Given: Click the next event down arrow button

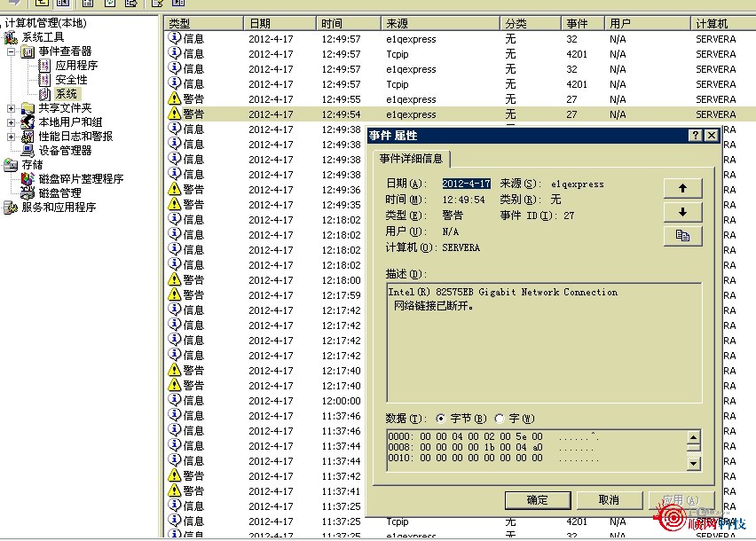Looking at the screenshot, I should point(682,212).
